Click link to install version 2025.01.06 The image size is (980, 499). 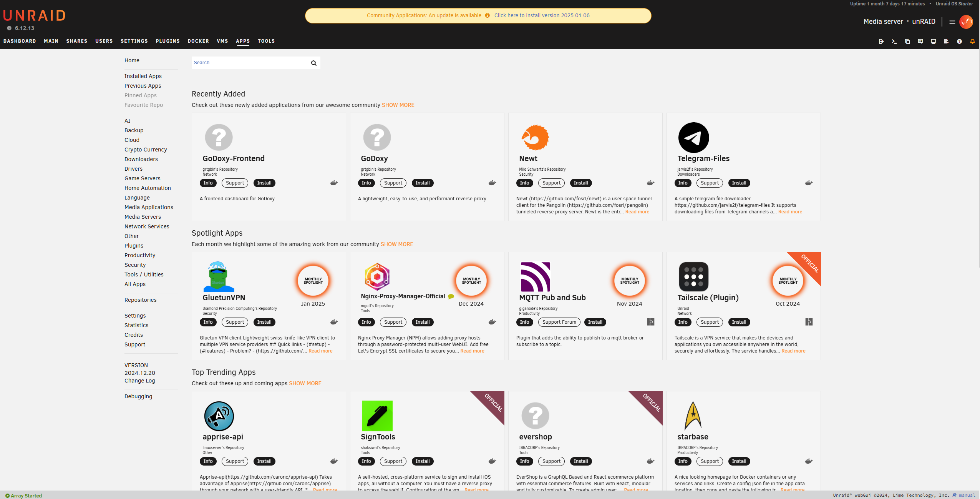click(x=542, y=16)
